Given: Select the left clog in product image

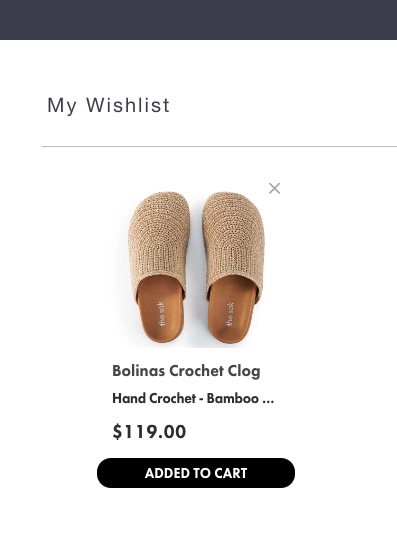Looking at the screenshot, I should point(159,267).
